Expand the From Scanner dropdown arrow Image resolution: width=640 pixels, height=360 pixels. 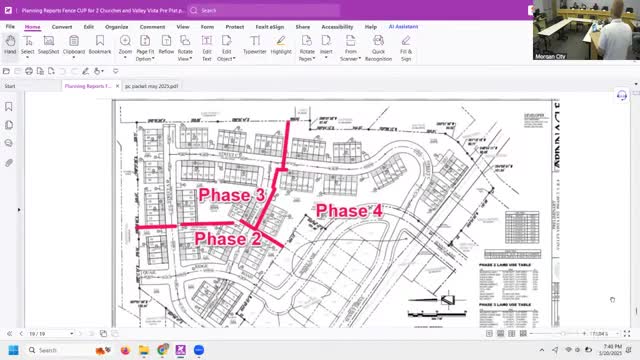tap(360, 59)
